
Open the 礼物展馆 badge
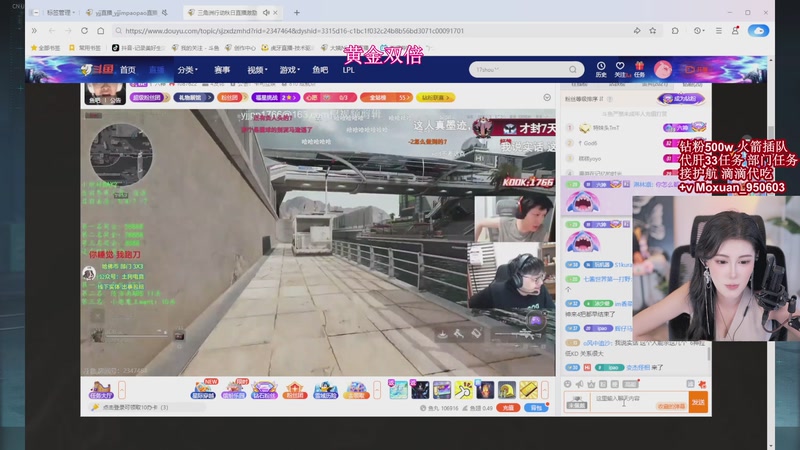click(193, 97)
